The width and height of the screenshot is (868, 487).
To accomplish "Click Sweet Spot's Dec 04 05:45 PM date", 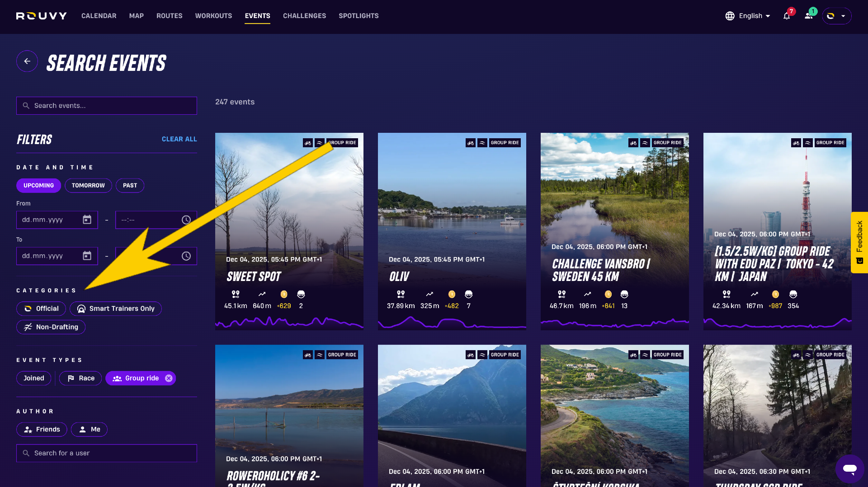I will point(274,259).
